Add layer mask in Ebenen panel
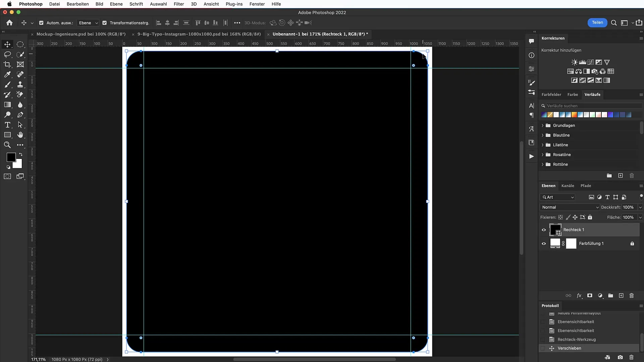The width and height of the screenshot is (644, 362). [x=590, y=296]
